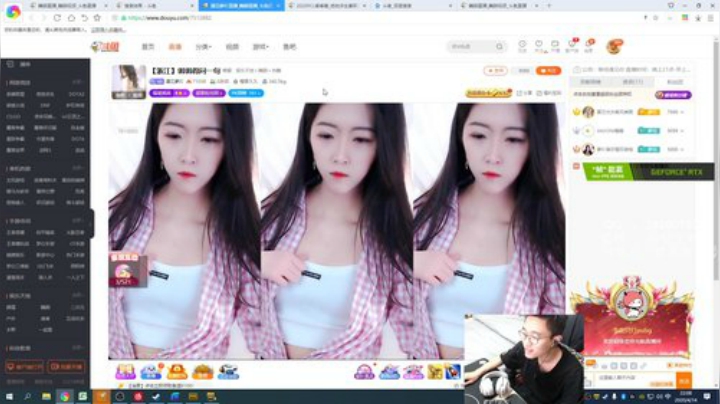Open browser downloads icon at top right
The width and height of the screenshot is (720, 404).
tap(698, 18)
